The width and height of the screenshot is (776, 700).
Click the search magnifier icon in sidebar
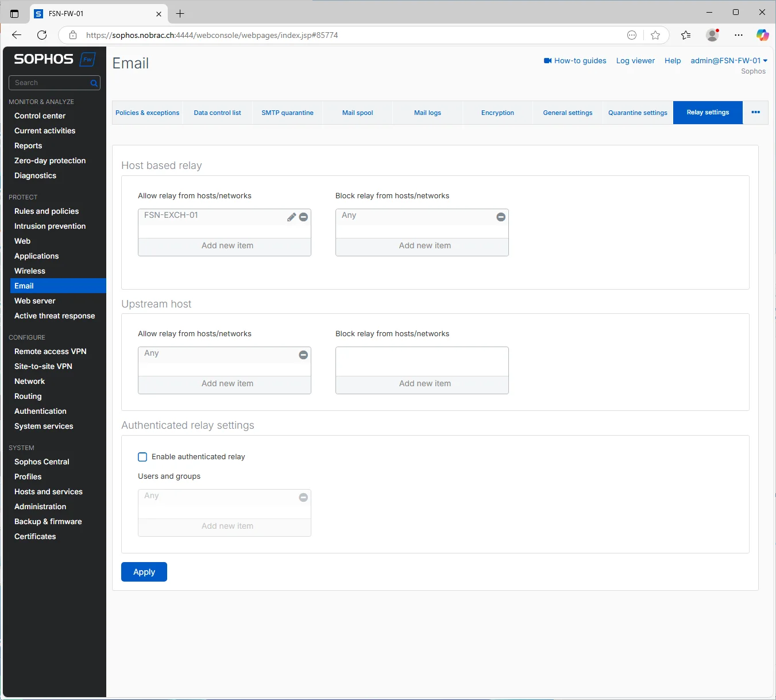(94, 83)
